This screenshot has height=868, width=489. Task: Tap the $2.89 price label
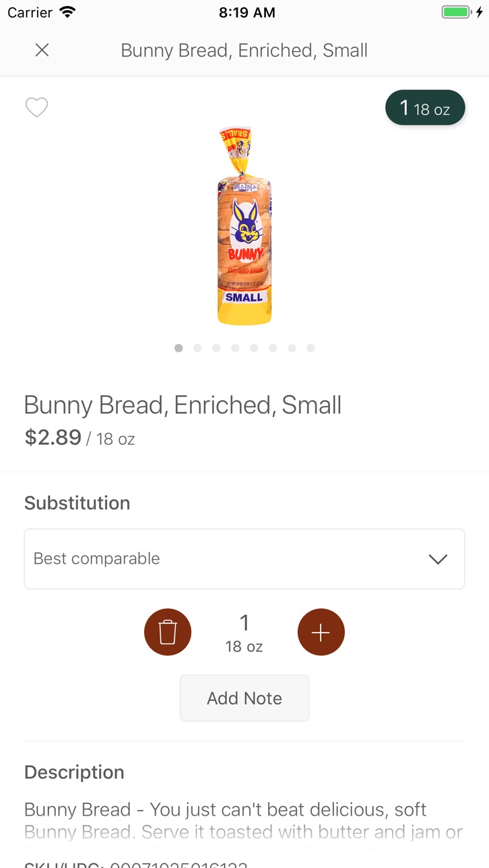click(53, 437)
